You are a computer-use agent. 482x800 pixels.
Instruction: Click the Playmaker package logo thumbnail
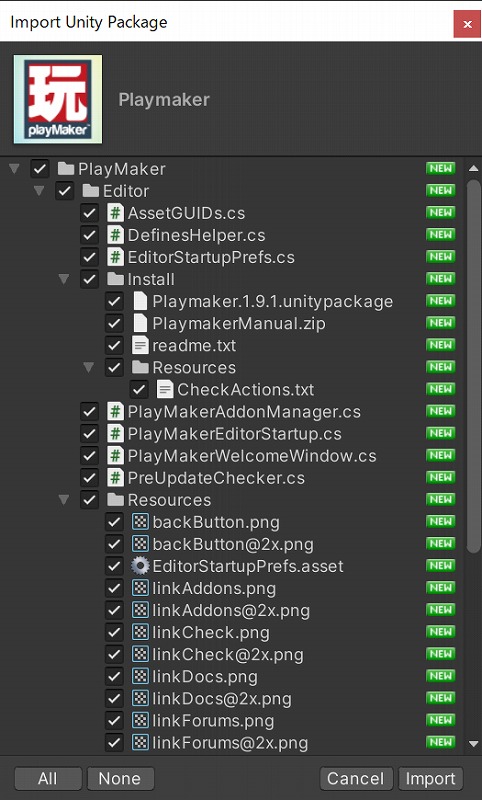pyautogui.click(x=58, y=99)
